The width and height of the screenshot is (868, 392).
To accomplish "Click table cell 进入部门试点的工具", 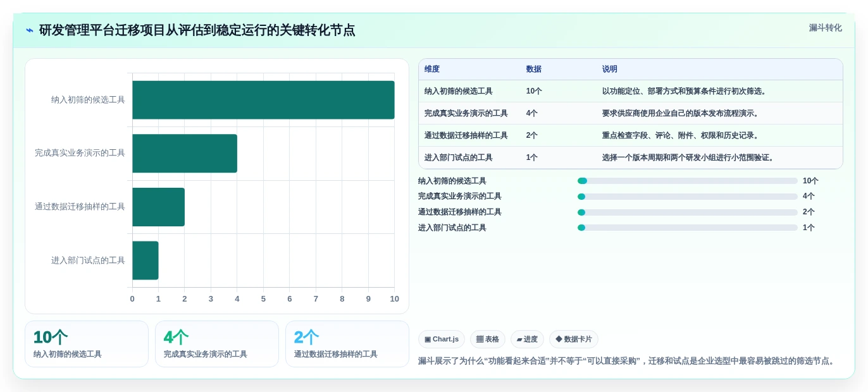I will click(x=459, y=157).
